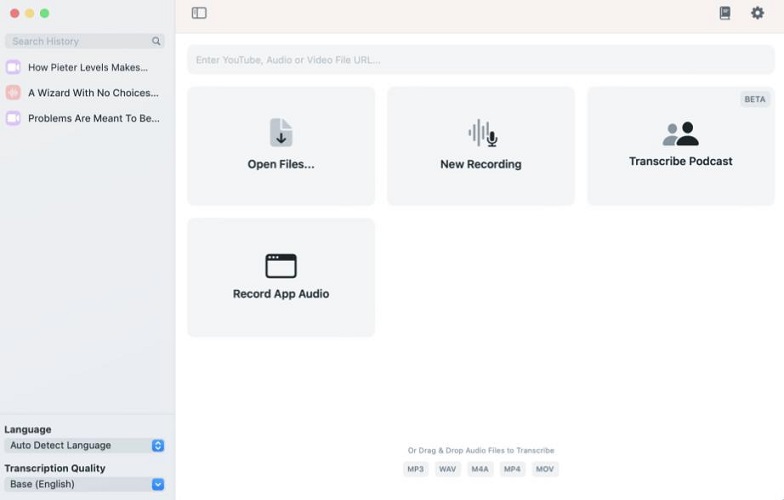This screenshot has height=500, width=784.
Task: Click the M4A format tag
Action: coord(480,469)
